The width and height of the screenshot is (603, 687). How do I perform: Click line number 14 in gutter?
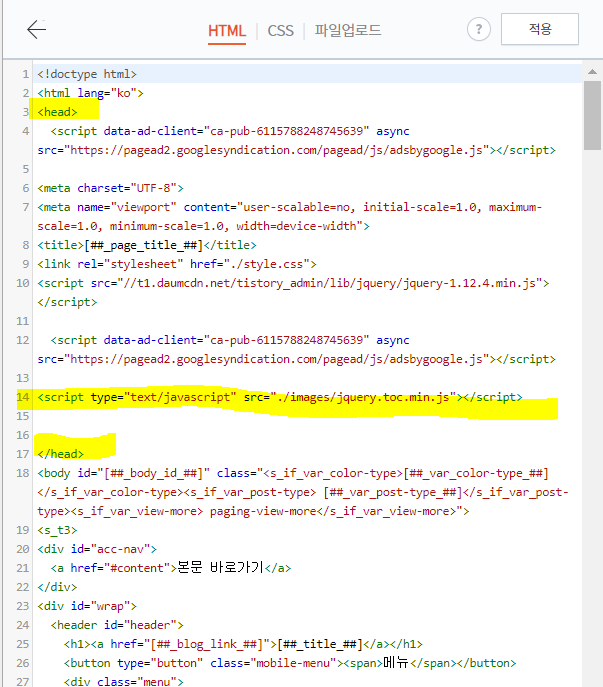click(x=23, y=397)
